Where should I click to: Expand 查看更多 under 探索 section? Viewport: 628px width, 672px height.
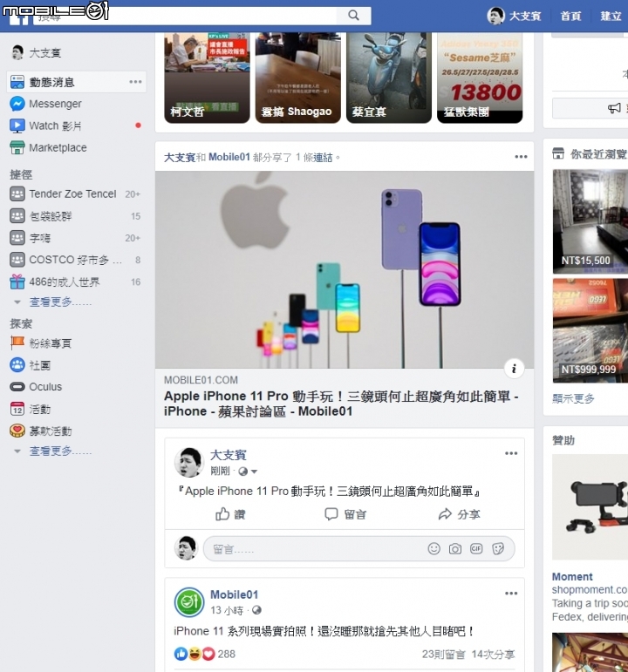pyautogui.click(x=60, y=451)
